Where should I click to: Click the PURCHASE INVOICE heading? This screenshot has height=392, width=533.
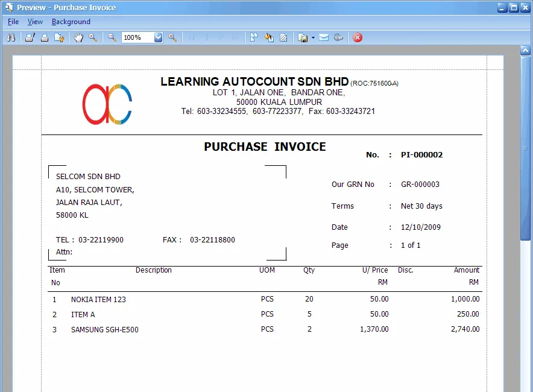(x=265, y=147)
